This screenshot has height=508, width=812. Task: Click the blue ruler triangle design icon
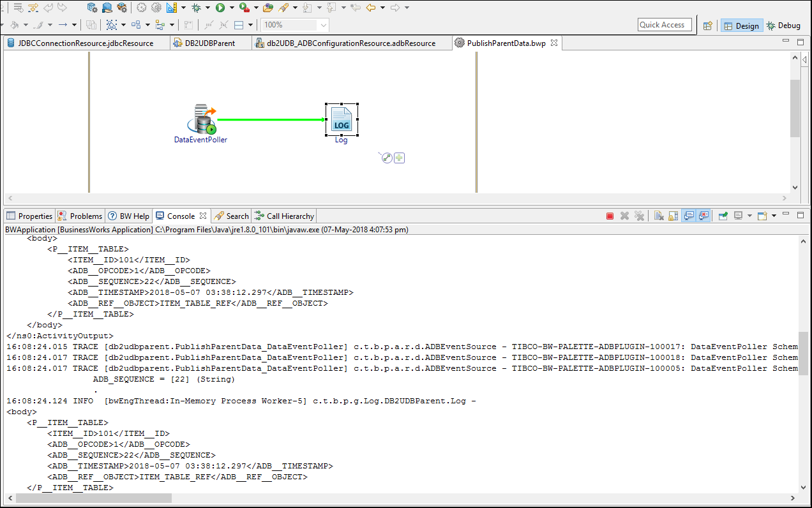pyautogui.click(x=172, y=8)
